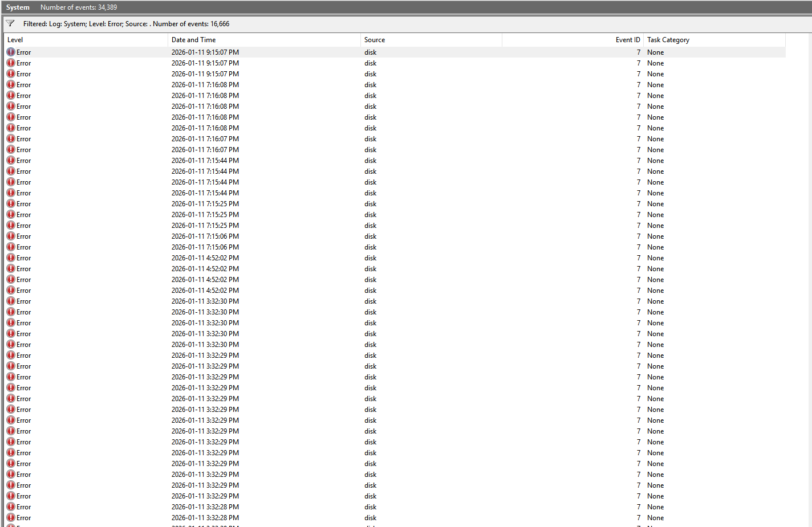Select the first 7:16:07 PM event timestamp
Viewport: 812px width, 527px height.
(x=205, y=139)
